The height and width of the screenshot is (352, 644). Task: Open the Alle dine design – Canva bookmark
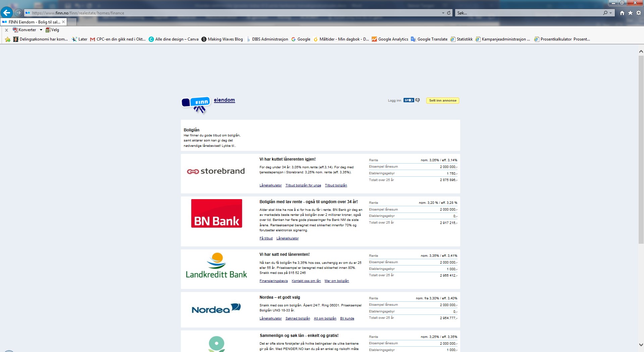click(173, 39)
